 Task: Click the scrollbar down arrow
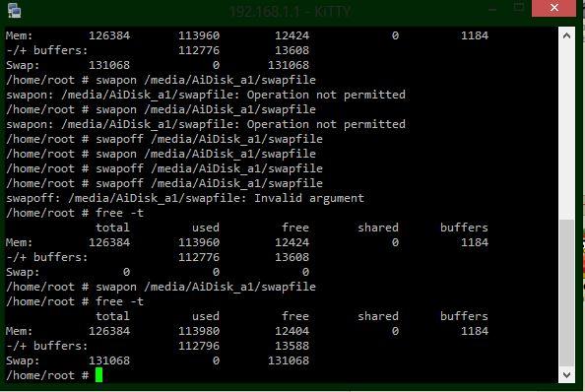(x=566, y=374)
